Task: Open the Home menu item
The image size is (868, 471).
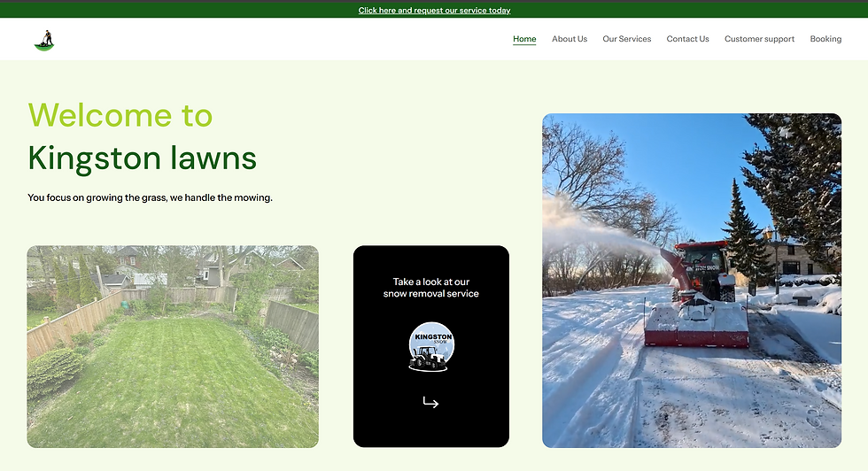Action: click(x=524, y=39)
